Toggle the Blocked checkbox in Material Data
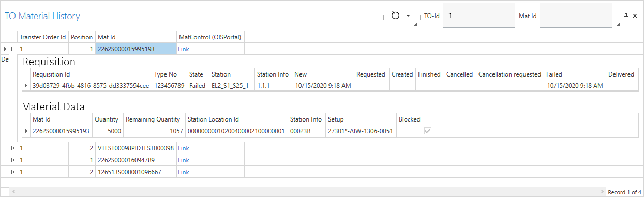The image size is (644, 197). pyautogui.click(x=428, y=131)
